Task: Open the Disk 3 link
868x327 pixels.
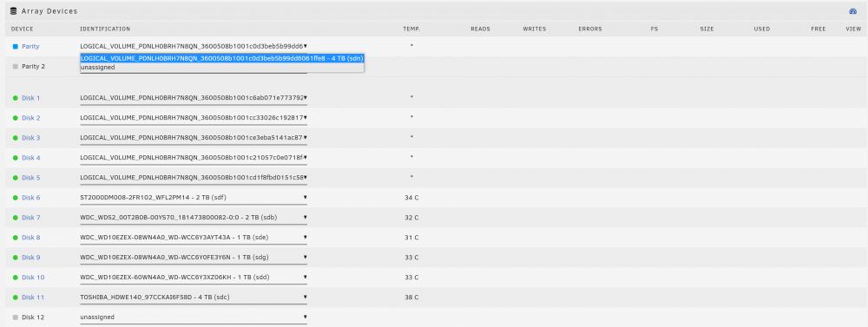Action: click(31, 138)
